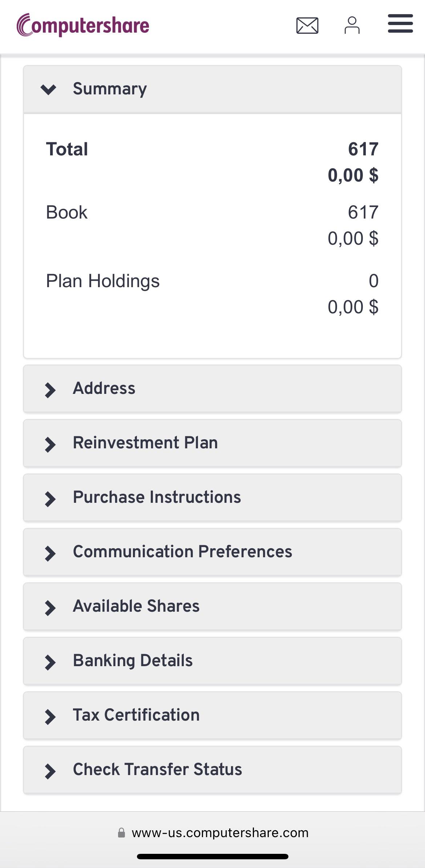Open the messages envelope icon
The width and height of the screenshot is (425, 868).
click(307, 25)
